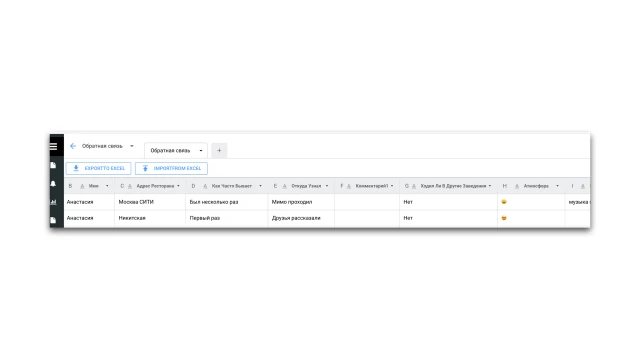Open the bell notifications icon in sidebar

(53, 184)
